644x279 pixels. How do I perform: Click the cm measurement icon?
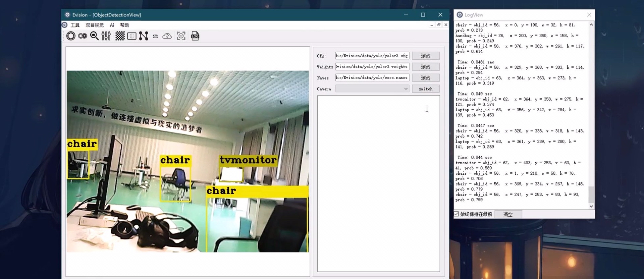[155, 36]
